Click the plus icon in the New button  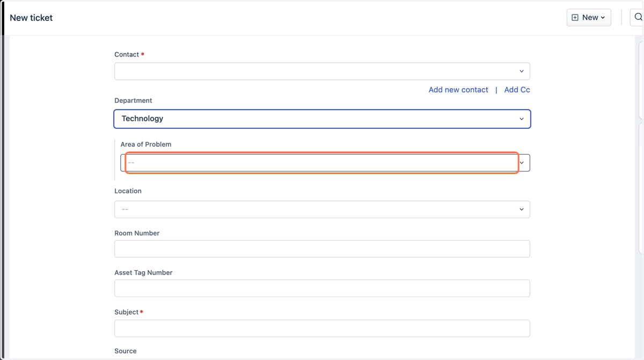pyautogui.click(x=575, y=18)
